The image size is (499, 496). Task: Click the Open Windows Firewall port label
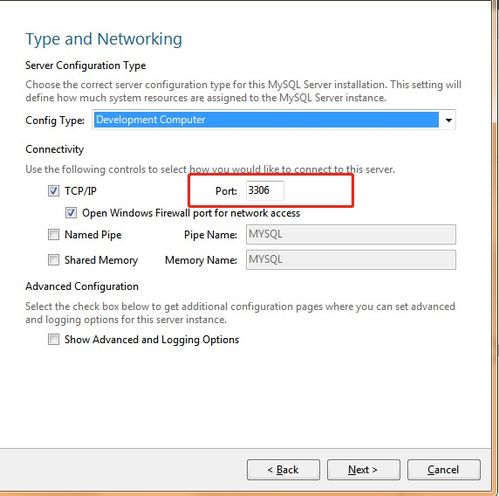coord(191,213)
